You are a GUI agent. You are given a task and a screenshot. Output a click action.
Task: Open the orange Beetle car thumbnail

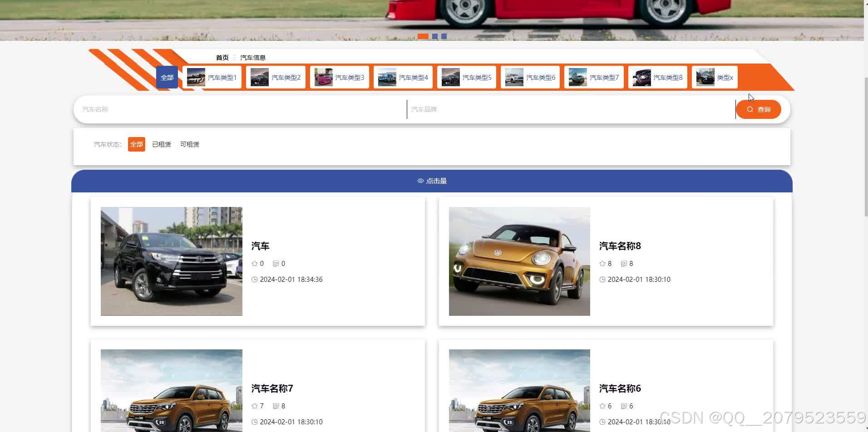(519, 261)
